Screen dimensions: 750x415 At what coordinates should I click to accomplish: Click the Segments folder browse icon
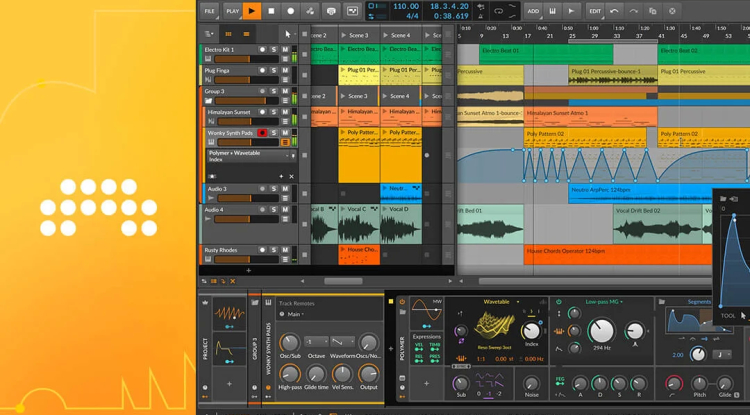point(662,302)
